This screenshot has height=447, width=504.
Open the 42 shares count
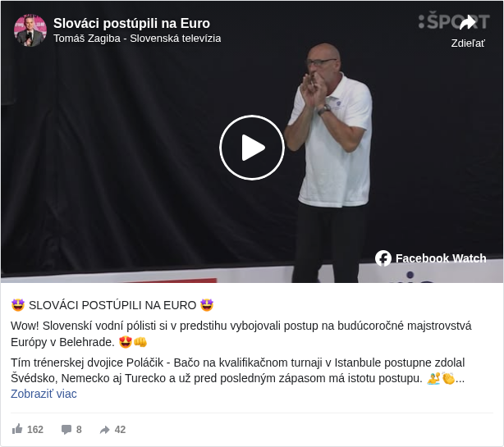click(120, 430)
